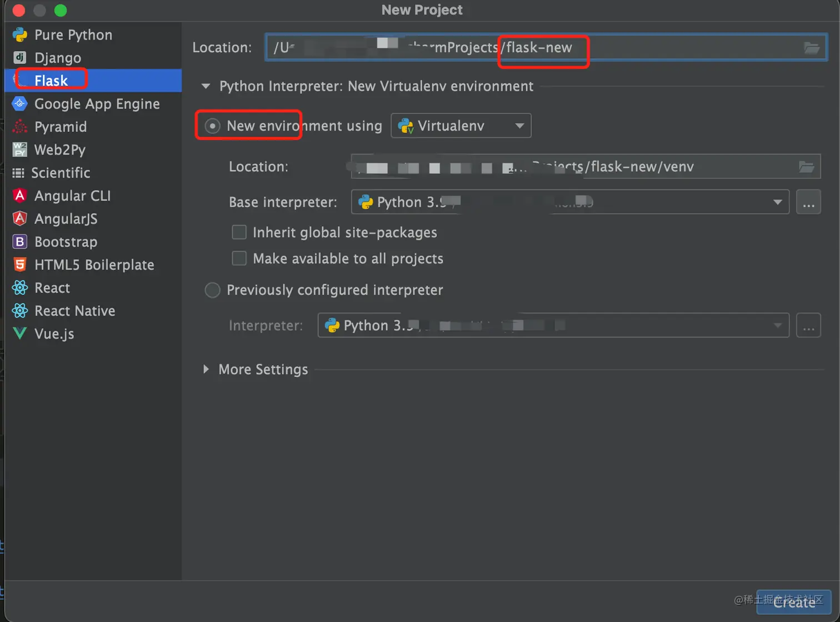Select 'Previously configured interpreter' radio button
840x622 pixels.
pos(212,290)
